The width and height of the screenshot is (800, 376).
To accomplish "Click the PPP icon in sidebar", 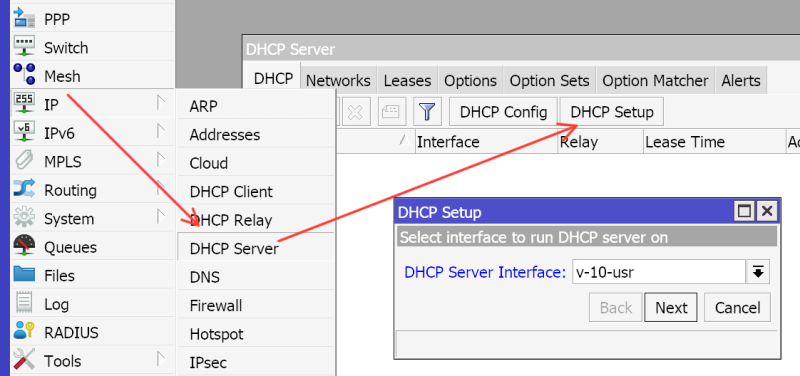I will click(x=24, y=18).
